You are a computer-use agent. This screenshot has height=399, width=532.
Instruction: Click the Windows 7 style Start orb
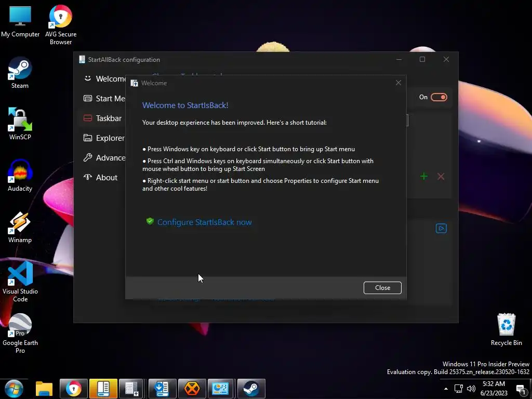pos(14,389)
